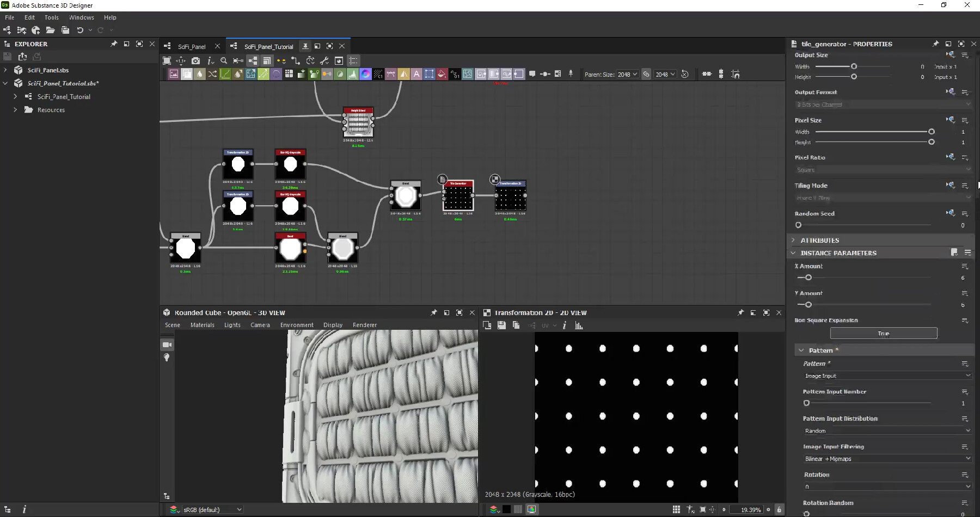Click the magnifier search icon in graph toolbar
980x517 pixels.
[224, 61]
